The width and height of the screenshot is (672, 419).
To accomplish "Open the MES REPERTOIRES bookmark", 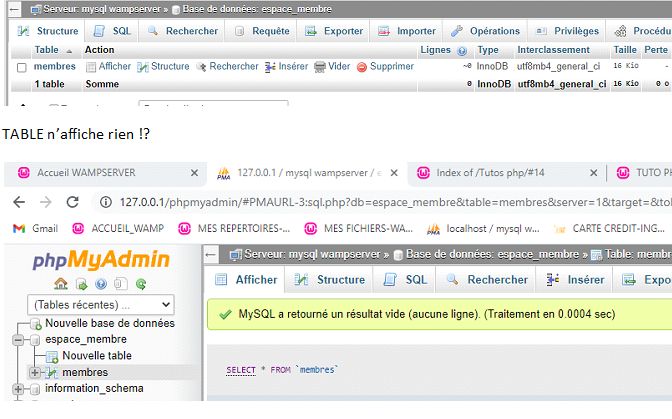I will [x=234, y=228].
